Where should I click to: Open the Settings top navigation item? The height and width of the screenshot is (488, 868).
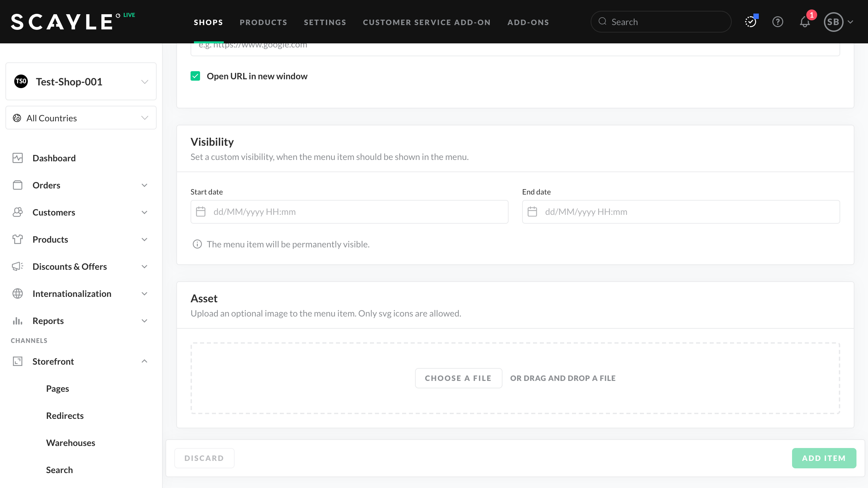(324, 22)
